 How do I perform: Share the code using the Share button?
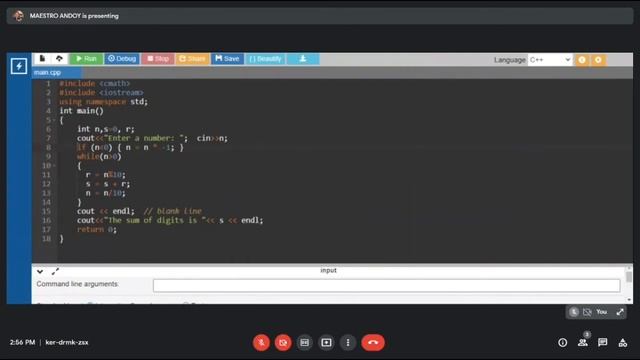192,59
